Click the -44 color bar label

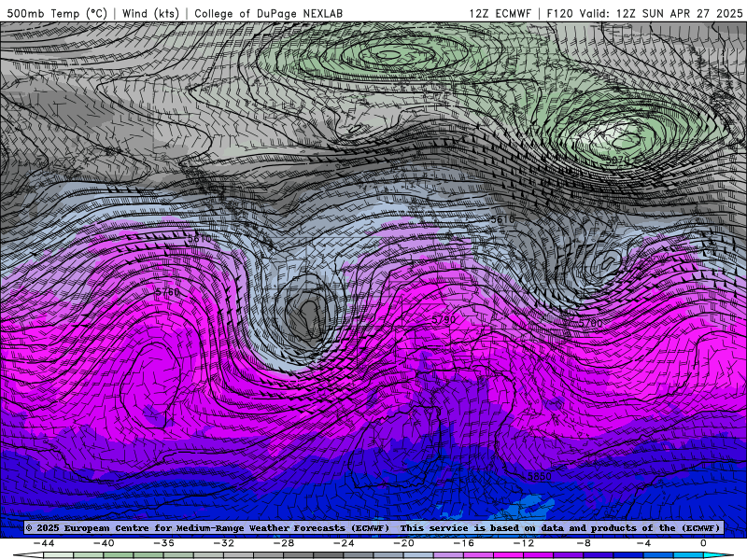[x=44, y=543]
